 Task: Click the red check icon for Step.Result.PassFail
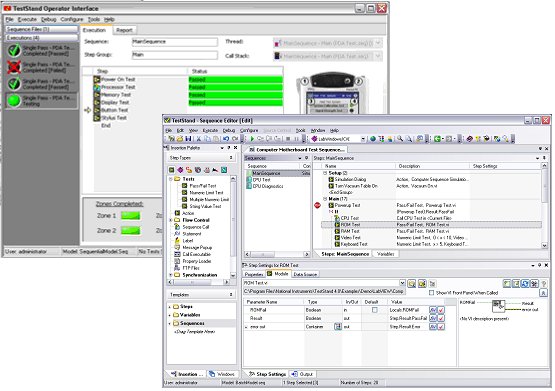pos(441,318)
